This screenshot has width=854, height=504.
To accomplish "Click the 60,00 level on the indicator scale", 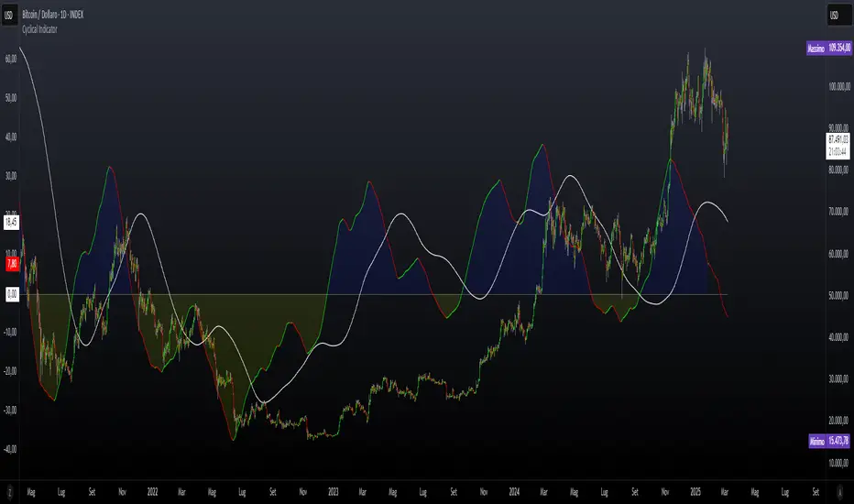I will click(x=11, y=59).
